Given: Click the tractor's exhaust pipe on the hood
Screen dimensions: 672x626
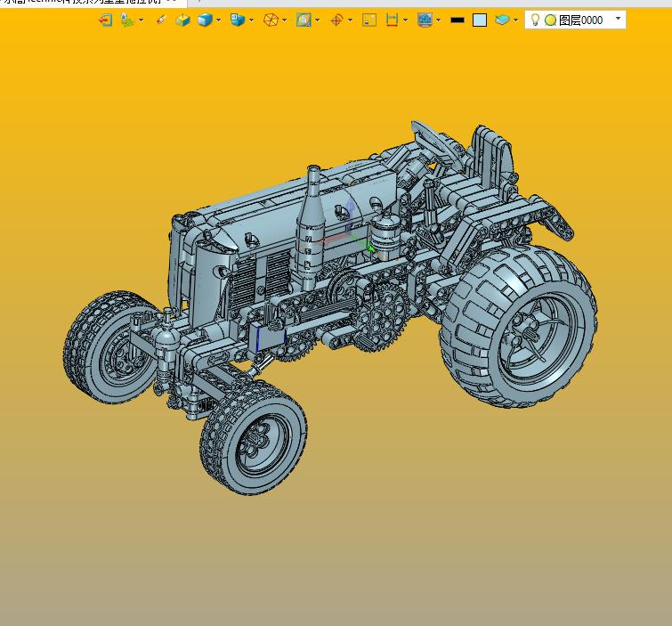Looking at the screenshot, I should [x=312, y=227].
